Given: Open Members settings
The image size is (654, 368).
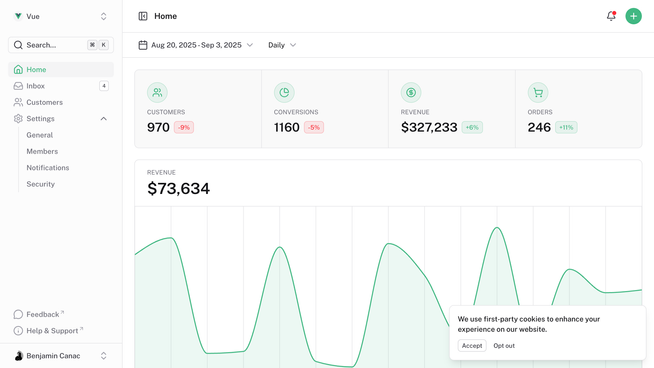Looking at the screenshot, I should [42, 151].
